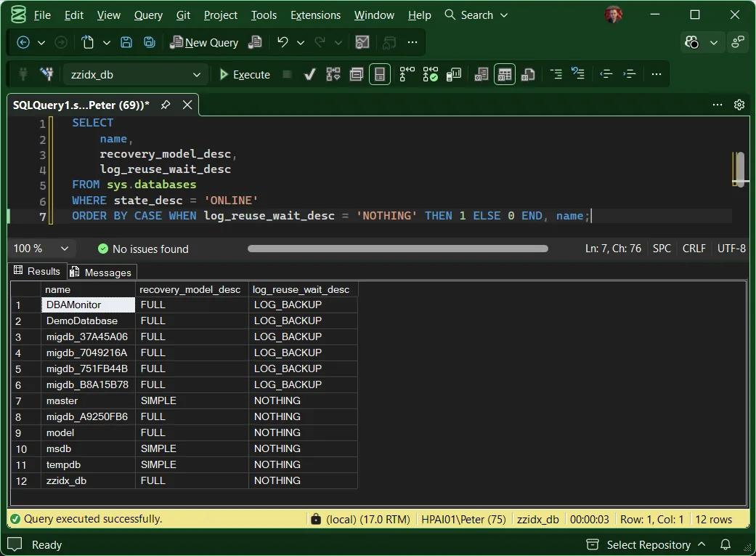Click the New Query button
Viewport: 756px width, 556px height.
(204, 43)
